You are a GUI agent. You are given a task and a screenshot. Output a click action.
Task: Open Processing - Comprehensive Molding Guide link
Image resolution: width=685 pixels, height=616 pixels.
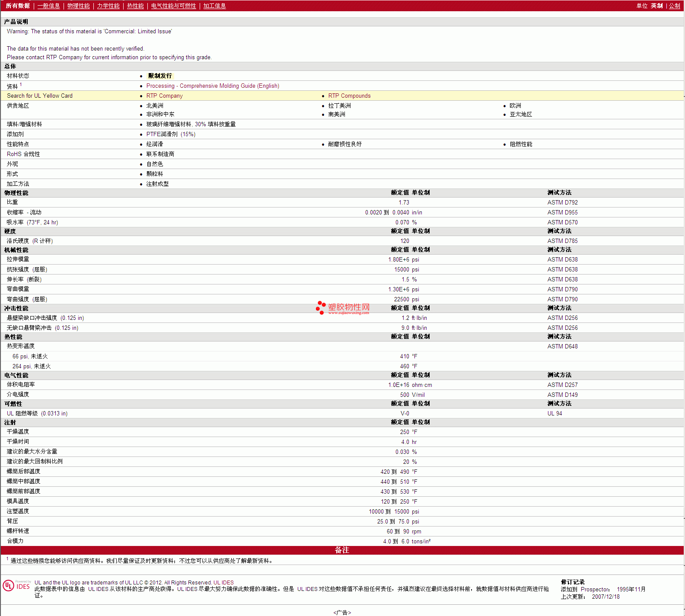[213, 86]
